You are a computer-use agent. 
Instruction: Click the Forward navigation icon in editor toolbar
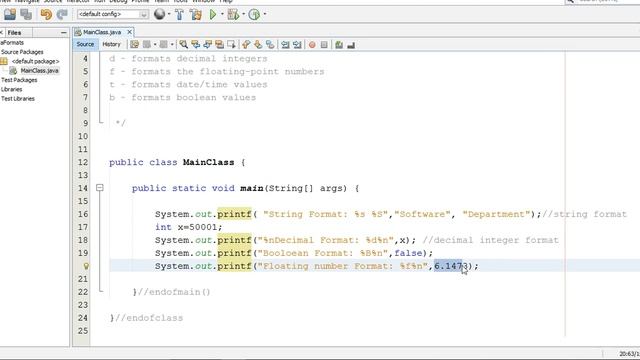[163, 44]
